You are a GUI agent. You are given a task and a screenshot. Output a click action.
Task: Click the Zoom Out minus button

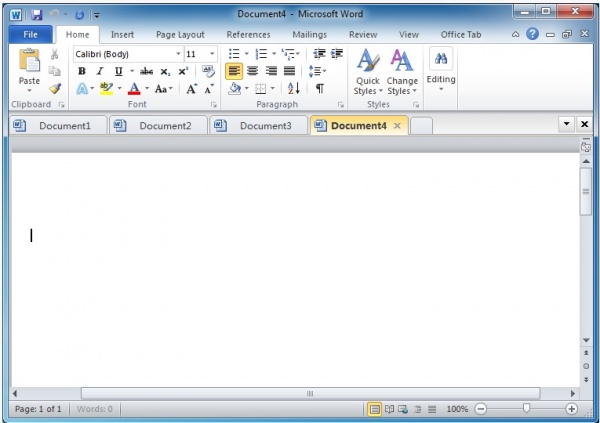click(x=481, y=409)
